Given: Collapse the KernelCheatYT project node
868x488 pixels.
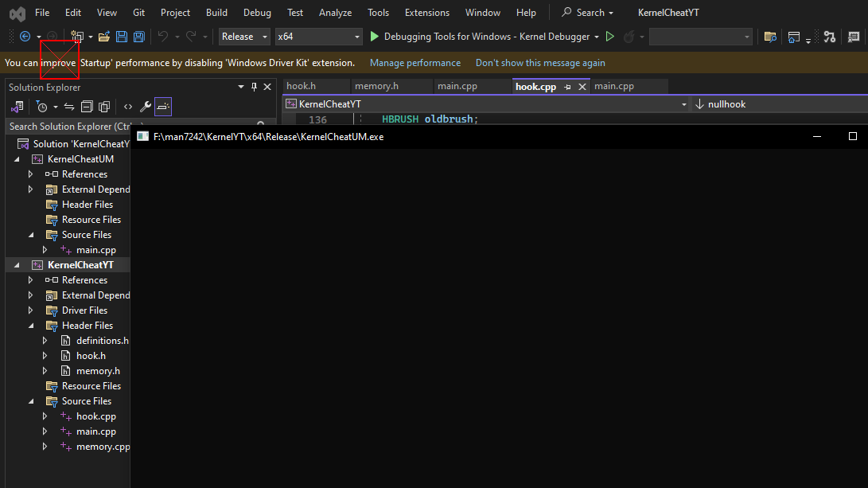Looking at the screenshot, I should (x=18, y=265).
